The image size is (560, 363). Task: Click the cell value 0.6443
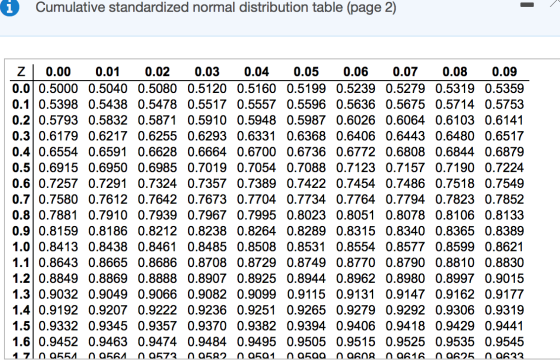tap(405, 136)
